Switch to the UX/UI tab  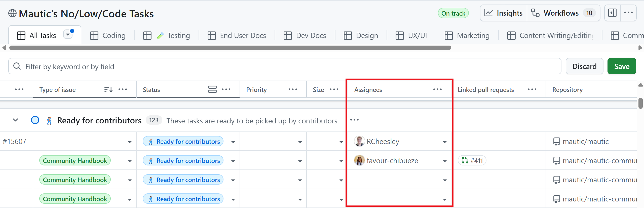click(x=411, y=36)
